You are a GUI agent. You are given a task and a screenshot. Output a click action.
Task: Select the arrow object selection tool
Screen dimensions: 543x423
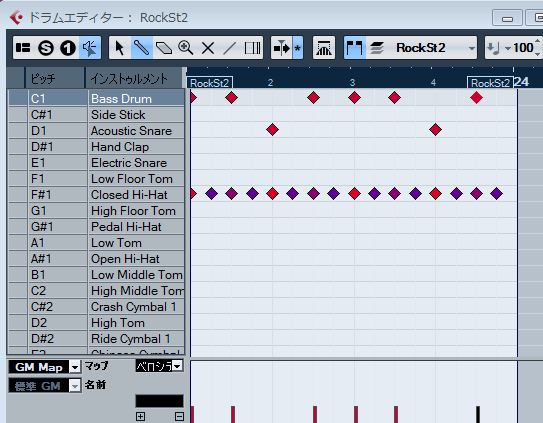pos(120,48)
